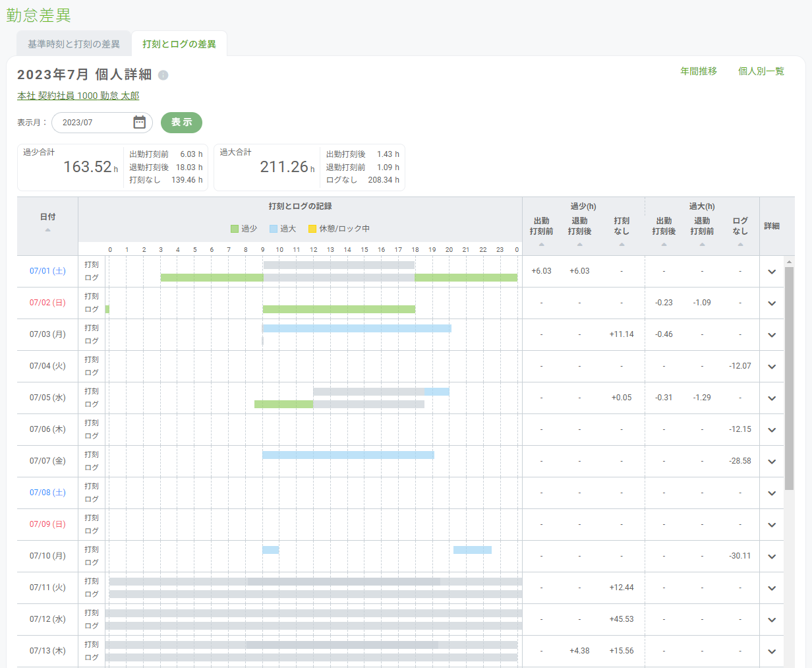
Task: Open the 年間推移 link
Action: coord(699,71)
